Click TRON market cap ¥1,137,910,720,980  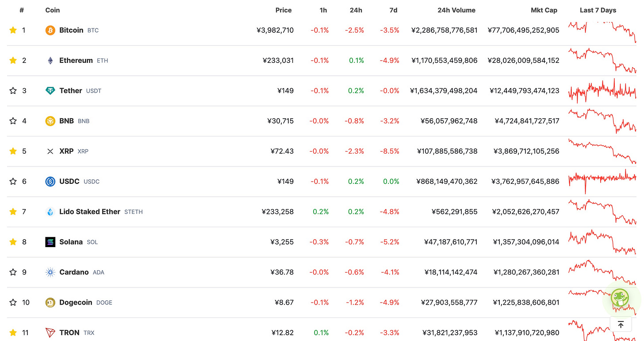point(527,333)
